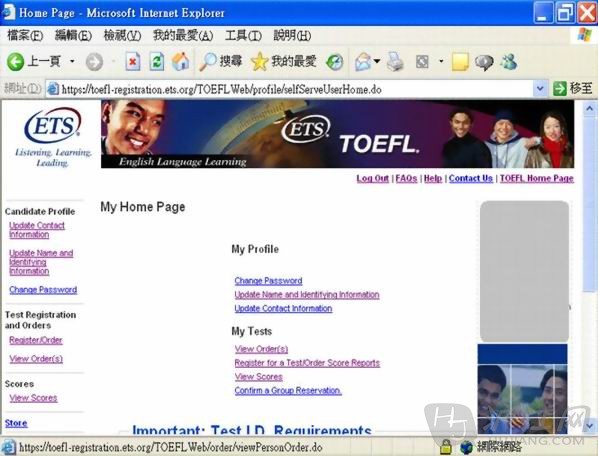Open Favorites with the yellow star icon
The width and height of the screenshot is (598, 456).
[259, 62]
